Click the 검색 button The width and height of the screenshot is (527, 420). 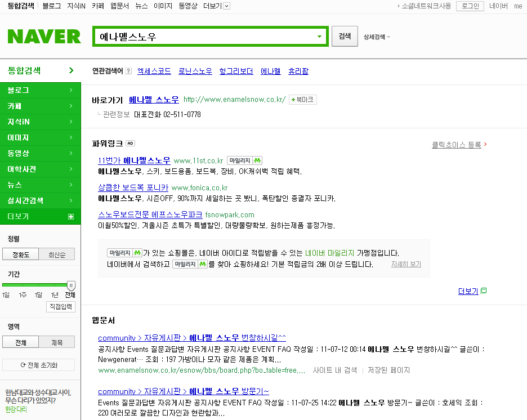[345, 36]
